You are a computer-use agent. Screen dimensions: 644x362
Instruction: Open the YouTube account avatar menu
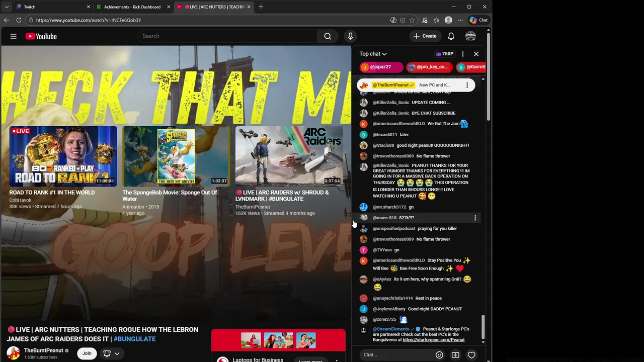(x=470, y=36)
